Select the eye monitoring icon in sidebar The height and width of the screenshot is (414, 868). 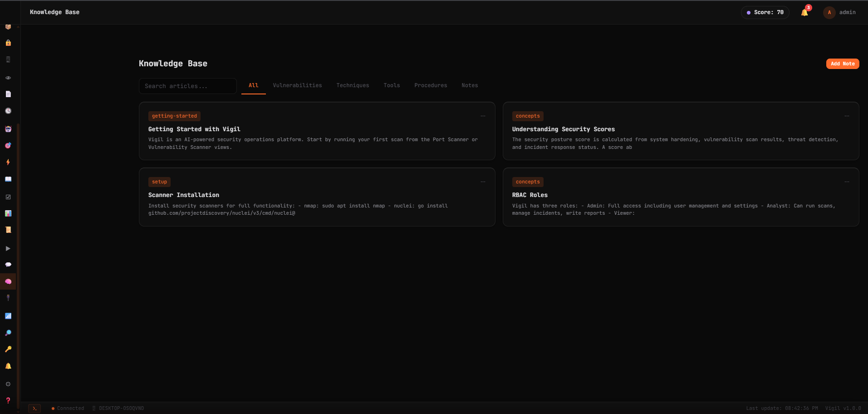tap(8, 78)
